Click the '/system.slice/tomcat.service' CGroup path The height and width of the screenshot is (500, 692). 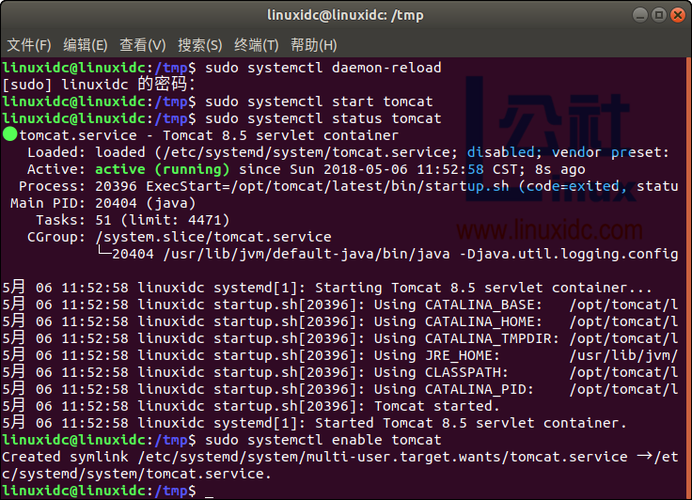[x=213, y=237]
